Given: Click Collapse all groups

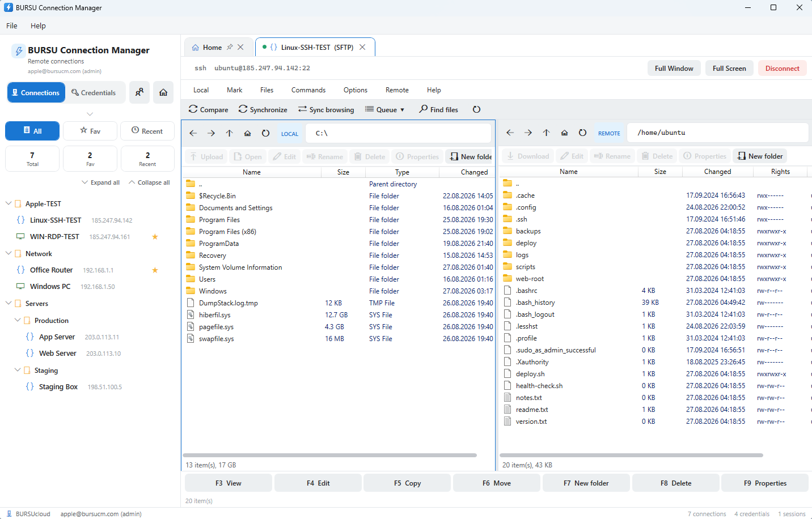Looking at the screenshot, I should tap(150, 182).
